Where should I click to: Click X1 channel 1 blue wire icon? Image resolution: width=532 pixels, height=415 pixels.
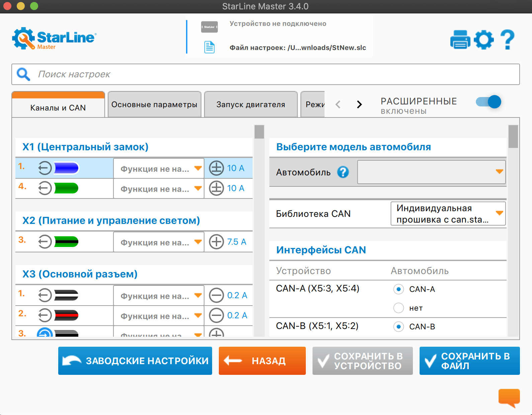click(66, 168)
